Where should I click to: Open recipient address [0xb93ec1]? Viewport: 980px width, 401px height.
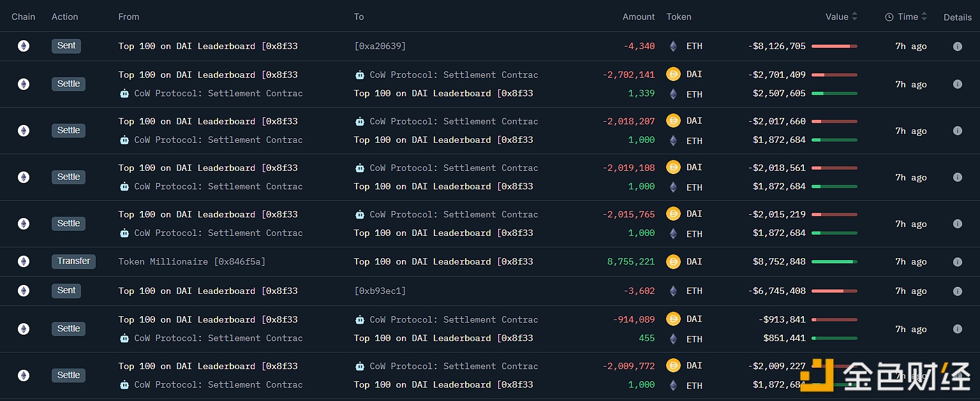pyautogui.click(x=380, y=291)
